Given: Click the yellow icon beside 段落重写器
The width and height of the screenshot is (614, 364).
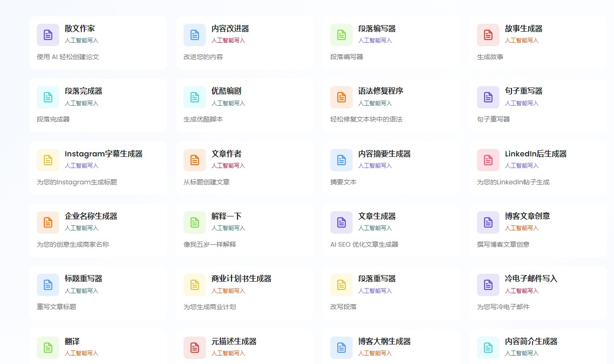Looking at the screenshot, I should click(341, 285).
